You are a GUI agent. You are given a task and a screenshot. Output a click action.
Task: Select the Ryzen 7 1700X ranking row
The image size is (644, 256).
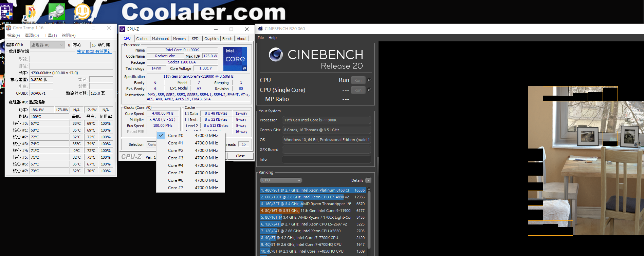coord(313,217)
